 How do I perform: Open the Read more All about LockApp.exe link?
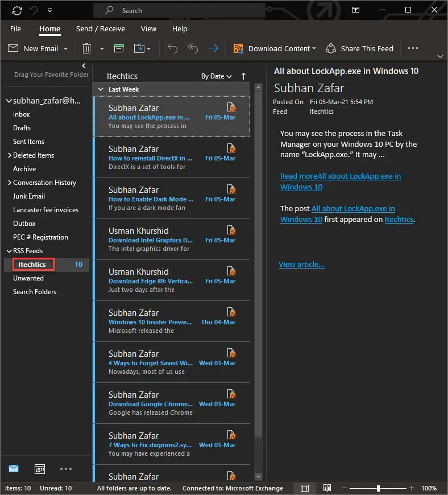341,181
